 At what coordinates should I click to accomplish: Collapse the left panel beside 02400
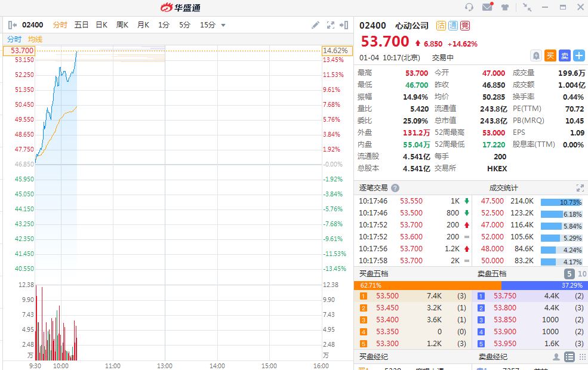coord(13,25)
